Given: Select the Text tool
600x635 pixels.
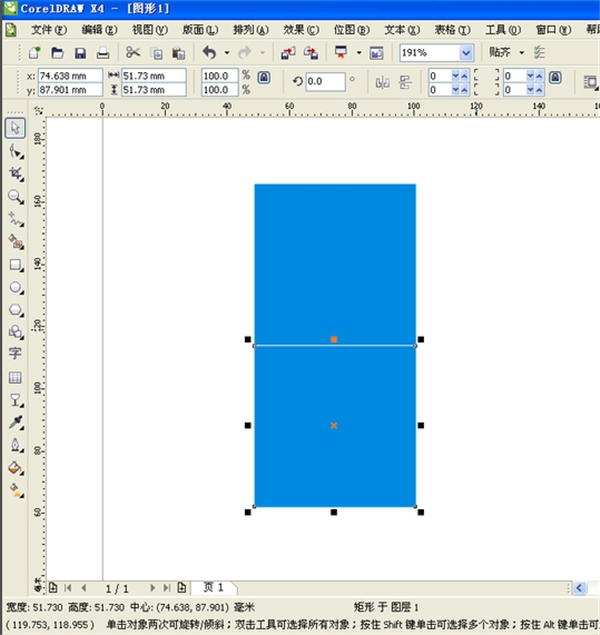Looking at the screenshot, I should (x=15, y=354).
